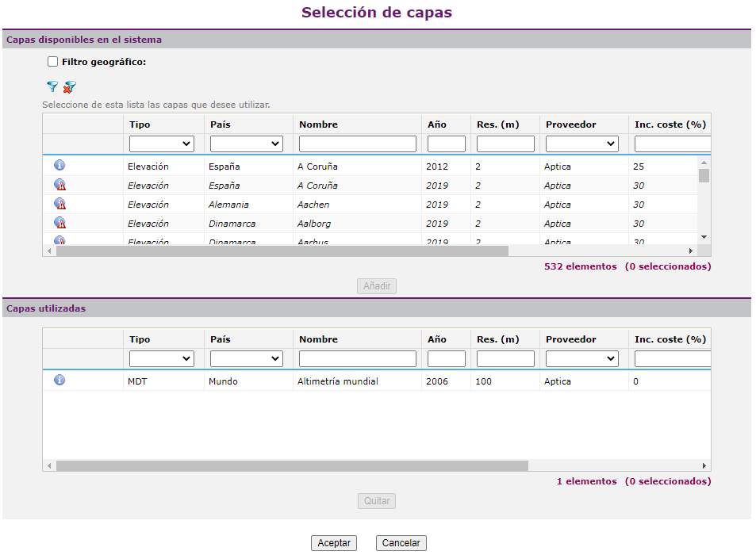The height and width of the screenshot is (555, 756).
Task: Open Proveedor filter dropdown in available layers
Action: tap(582, 144)
